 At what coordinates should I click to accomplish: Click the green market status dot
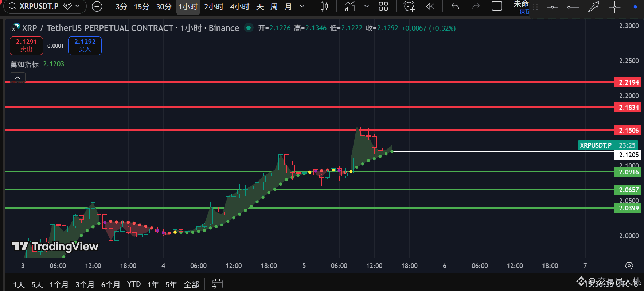click(249, 27)
